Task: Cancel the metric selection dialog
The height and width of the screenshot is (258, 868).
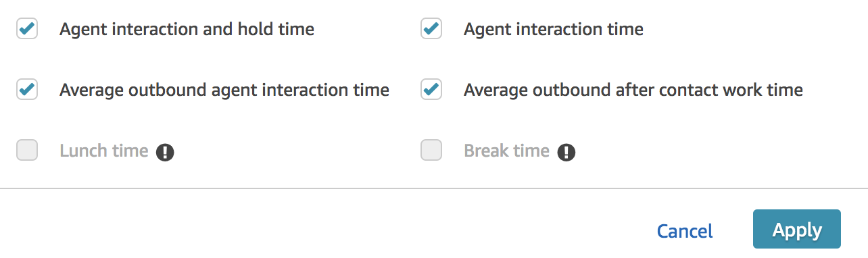Action: pos(685,231)
